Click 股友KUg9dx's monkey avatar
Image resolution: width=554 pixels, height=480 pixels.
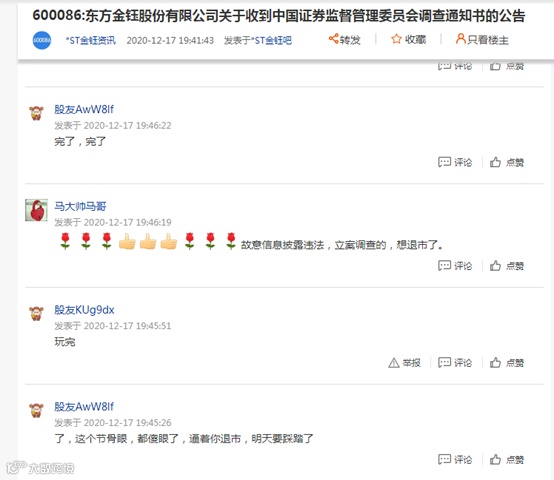pos(36,313)
